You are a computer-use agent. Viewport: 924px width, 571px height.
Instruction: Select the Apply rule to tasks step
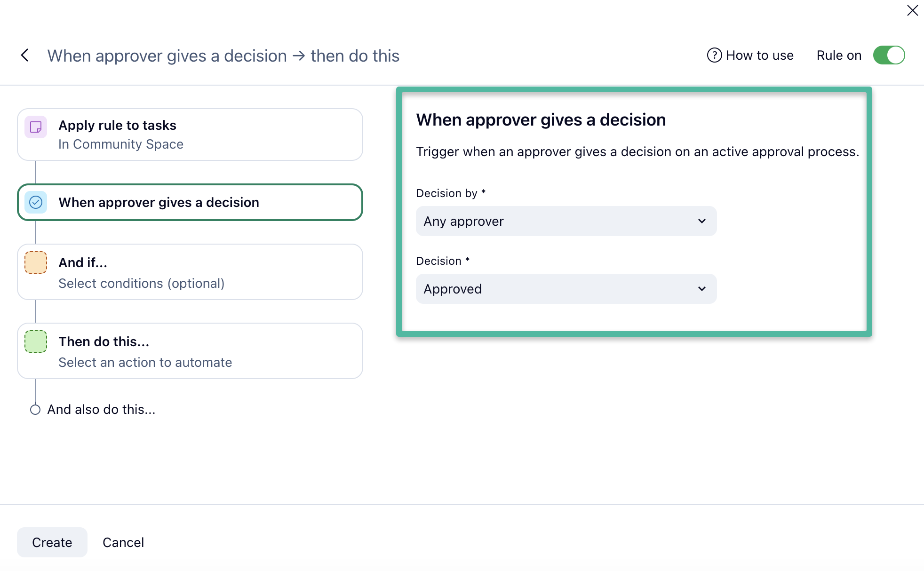[190, 135]
